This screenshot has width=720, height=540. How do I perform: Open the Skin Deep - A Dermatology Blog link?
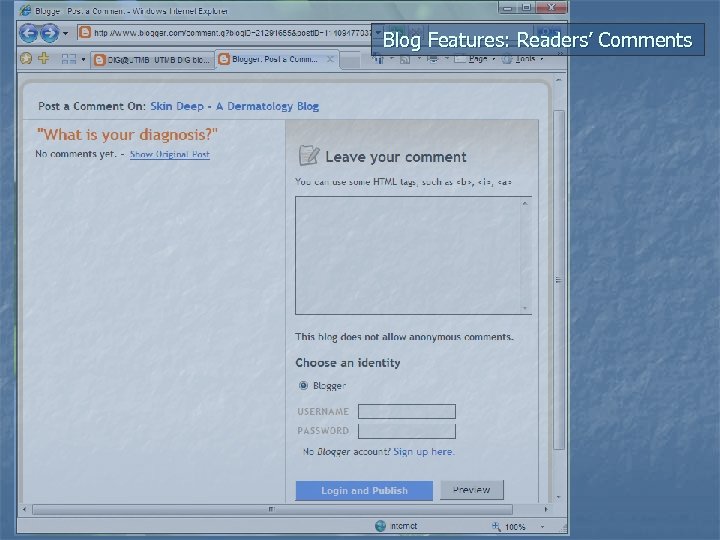coord(234,106)
